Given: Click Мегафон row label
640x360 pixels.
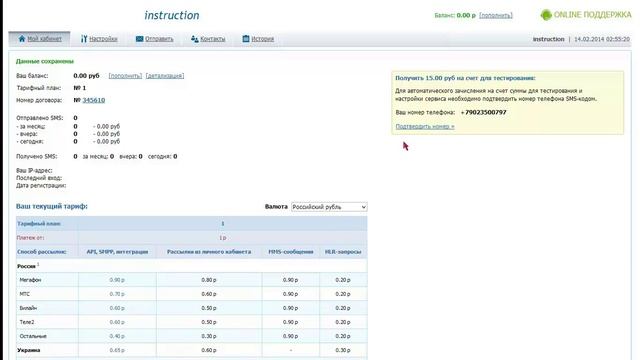Looking at the screenshot, I should (30, 280).
